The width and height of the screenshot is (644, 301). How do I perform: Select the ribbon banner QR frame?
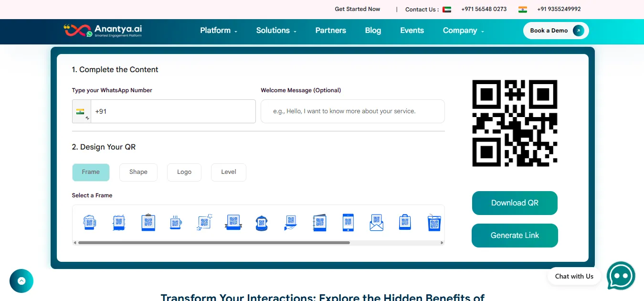233,223
